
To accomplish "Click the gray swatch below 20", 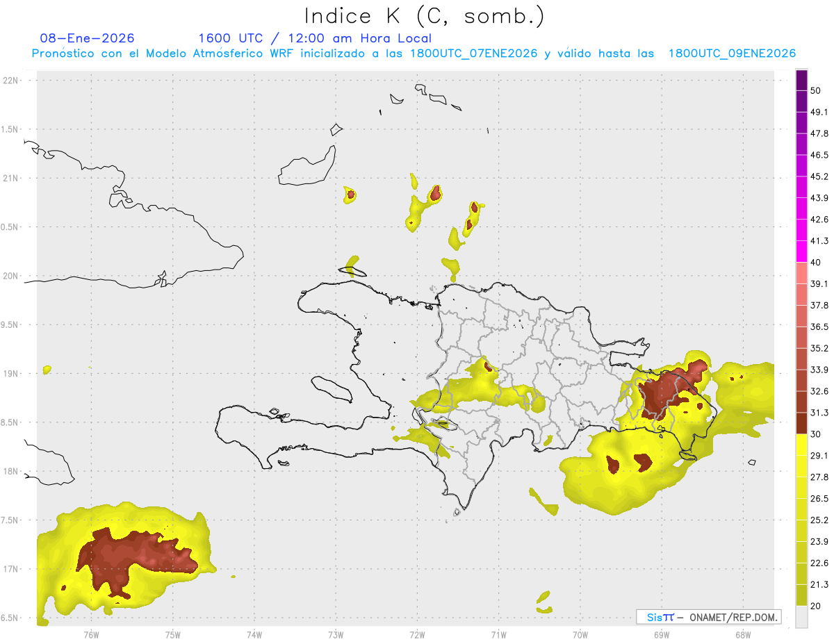I will click(x=801, y=616).
